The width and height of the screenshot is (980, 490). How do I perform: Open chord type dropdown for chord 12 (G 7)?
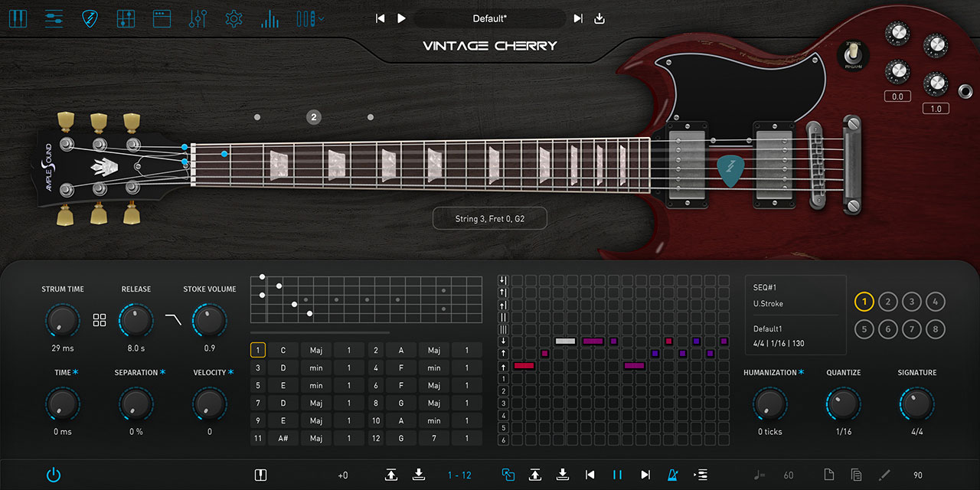tap(434, 439)
